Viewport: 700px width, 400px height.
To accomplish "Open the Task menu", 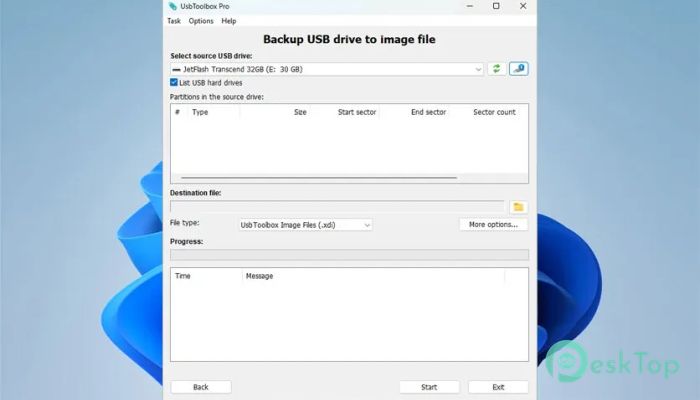I will (x=174, y=21).
